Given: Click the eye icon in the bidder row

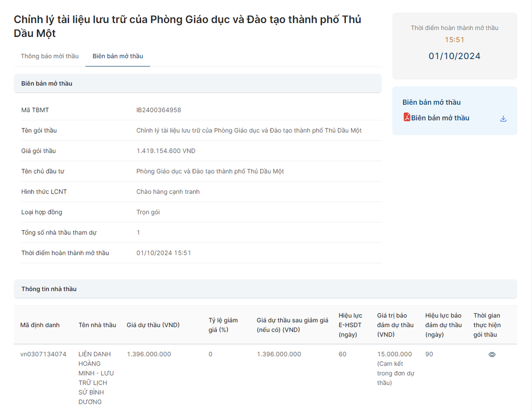Looking at the screenshot, I should 492,354.
